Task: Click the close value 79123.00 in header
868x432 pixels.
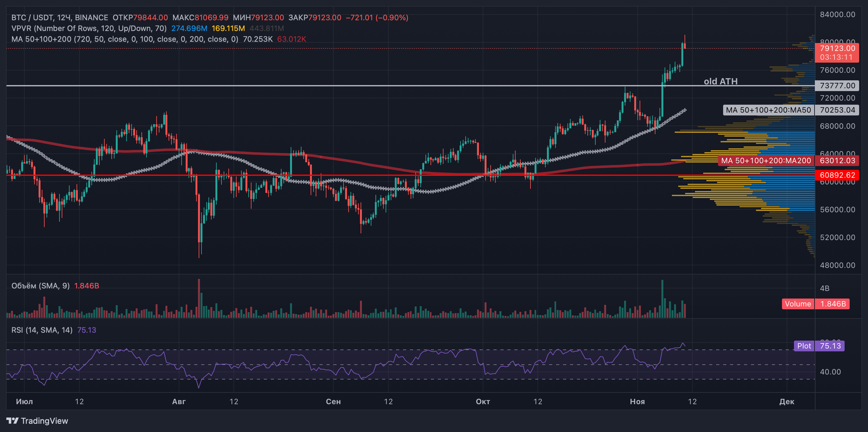Action: click(325, 17)
